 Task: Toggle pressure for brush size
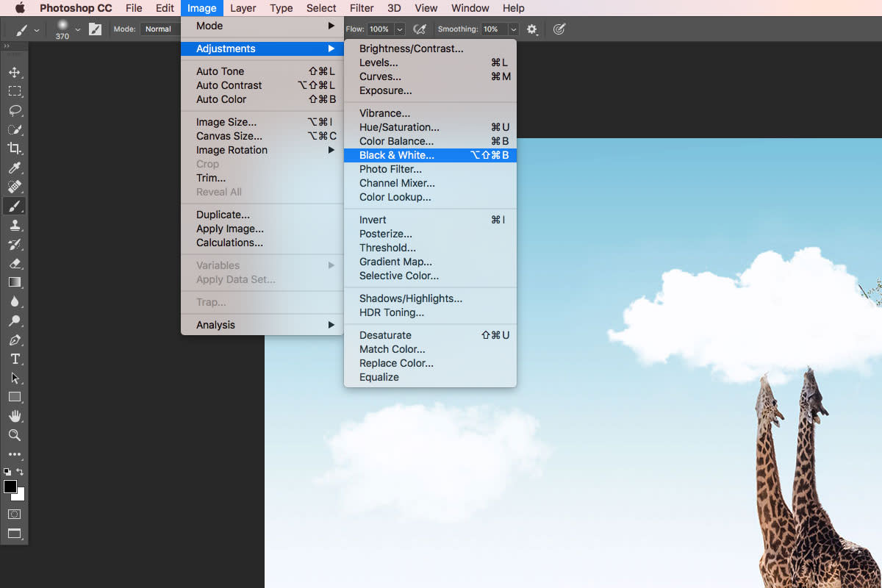click(x=559, y=29)
